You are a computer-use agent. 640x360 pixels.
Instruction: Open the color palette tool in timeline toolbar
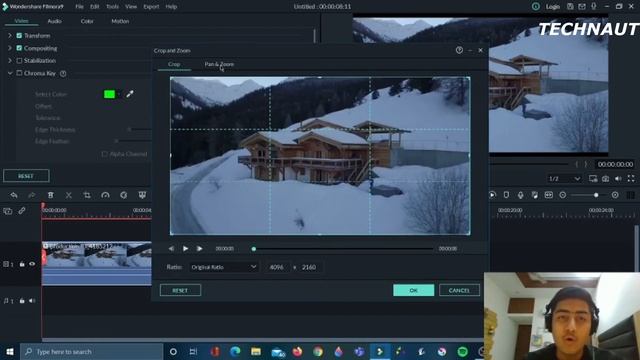click(124, 195)
